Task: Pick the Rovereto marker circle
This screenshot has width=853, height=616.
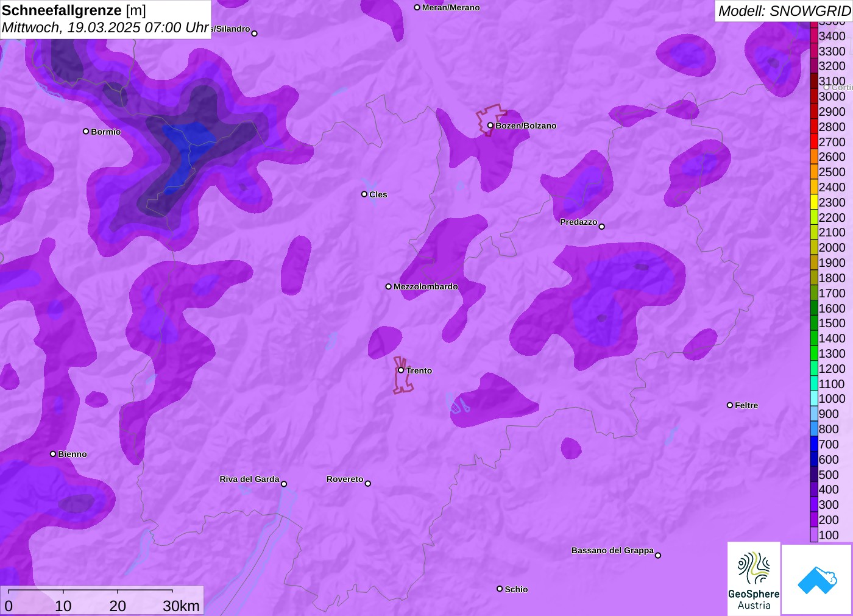Action: pyautogui.click(x=368, y=484)
